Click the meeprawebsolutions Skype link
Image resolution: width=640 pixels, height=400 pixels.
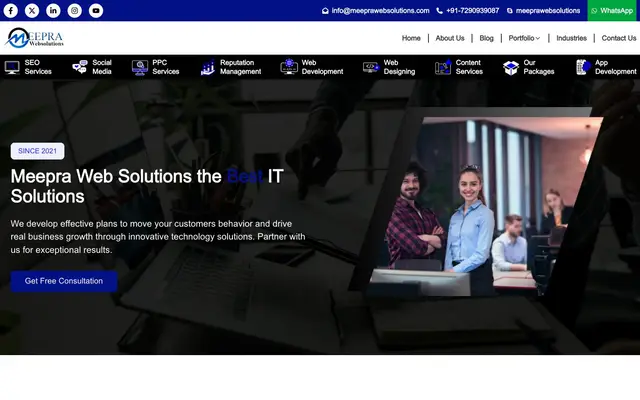(x=548, y=11)
